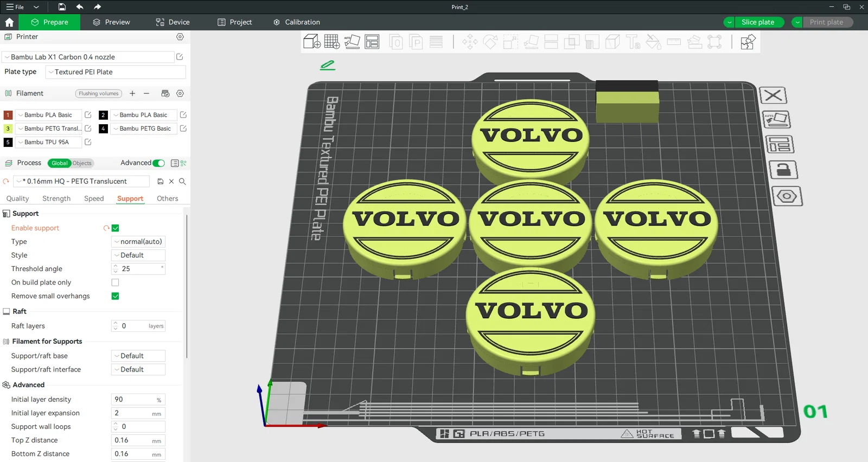The image size is (868, 462).
Task: Click the Add object cube icon
Action: point(312,42)
